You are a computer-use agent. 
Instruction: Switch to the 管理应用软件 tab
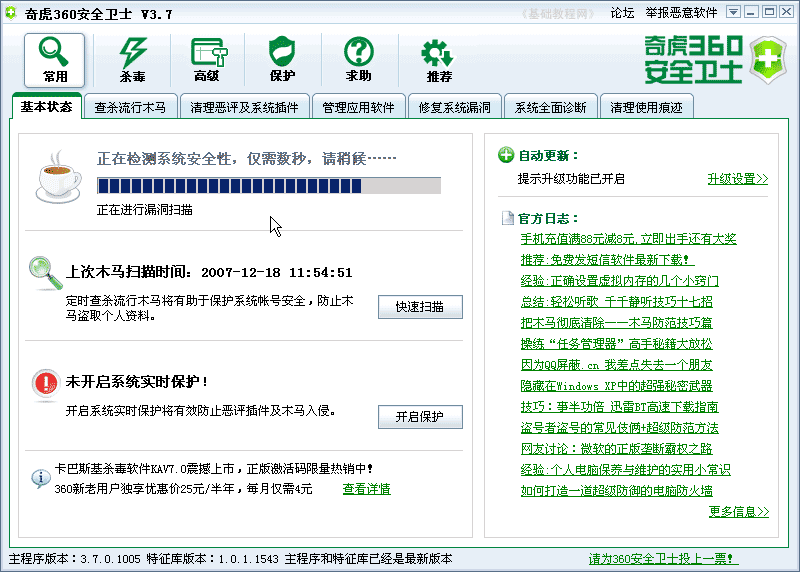pyautogui.click(x=358, y=107)
